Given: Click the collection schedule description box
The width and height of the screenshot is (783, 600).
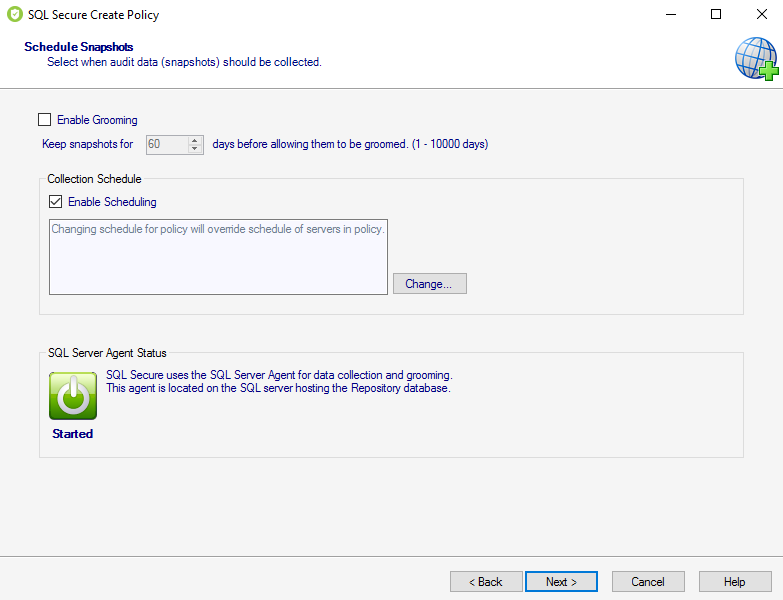Looking at the screenshot, I should (218, 257).
